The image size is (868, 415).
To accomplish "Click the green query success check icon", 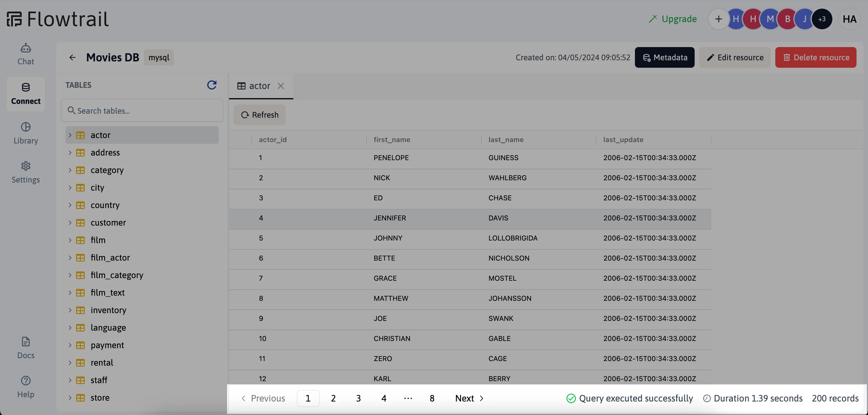I will click(571, 398).
